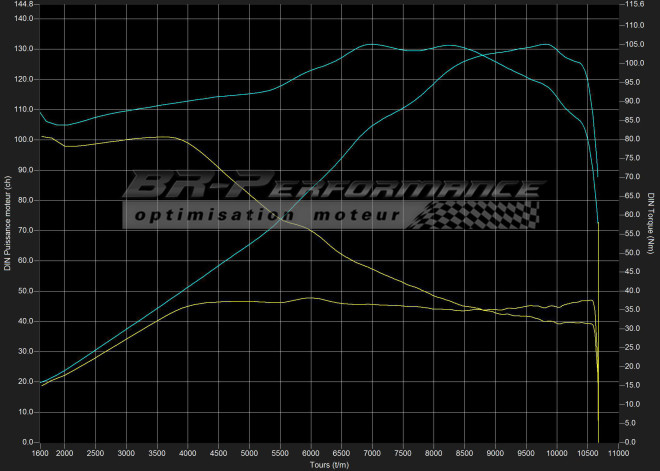This screenshot has width=660, height=471.
Task: Select the 1600 tick on the RPM axis
Action: (x=40, y=453)
